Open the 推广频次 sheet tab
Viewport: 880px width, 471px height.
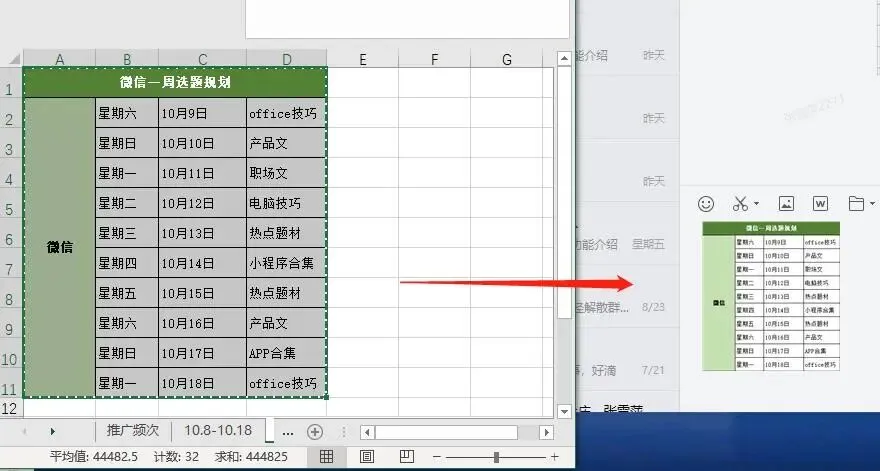133,431
